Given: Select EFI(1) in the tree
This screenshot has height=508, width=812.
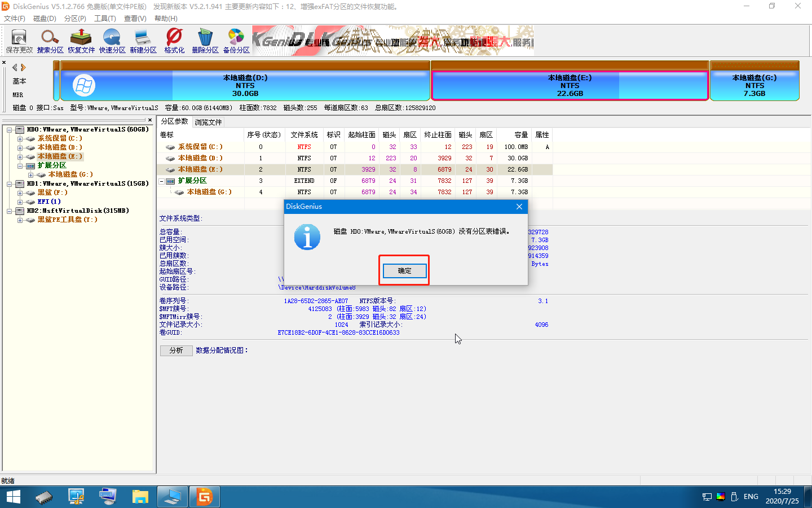Looking at the screenshot, I should click(x=49, y=202).
